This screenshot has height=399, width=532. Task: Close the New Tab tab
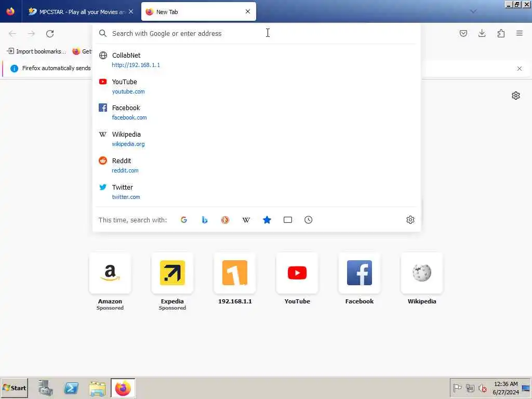248,11
